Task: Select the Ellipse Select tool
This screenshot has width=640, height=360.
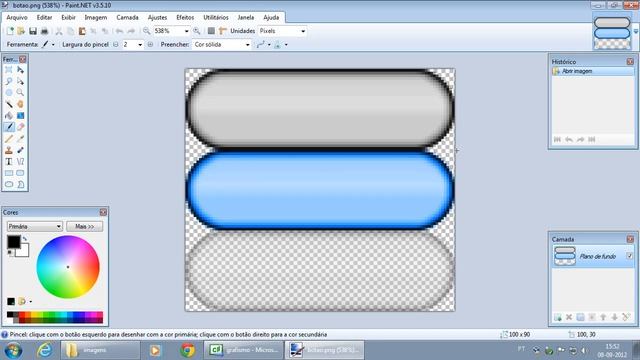Action: (9, 93)
